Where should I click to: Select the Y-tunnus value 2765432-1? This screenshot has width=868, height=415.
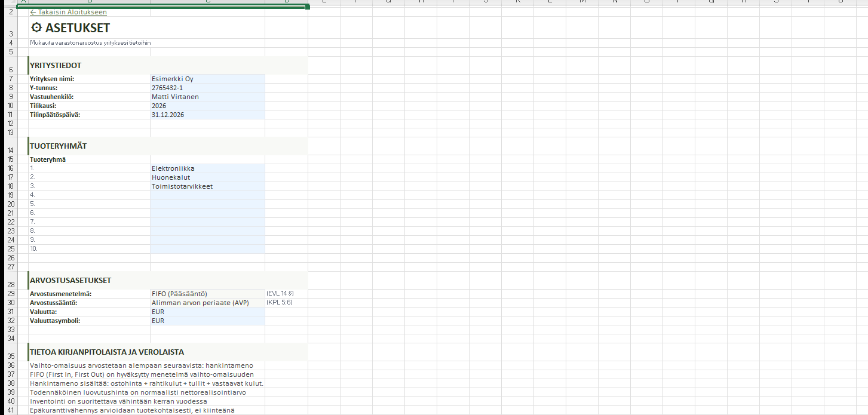point(207,88)
